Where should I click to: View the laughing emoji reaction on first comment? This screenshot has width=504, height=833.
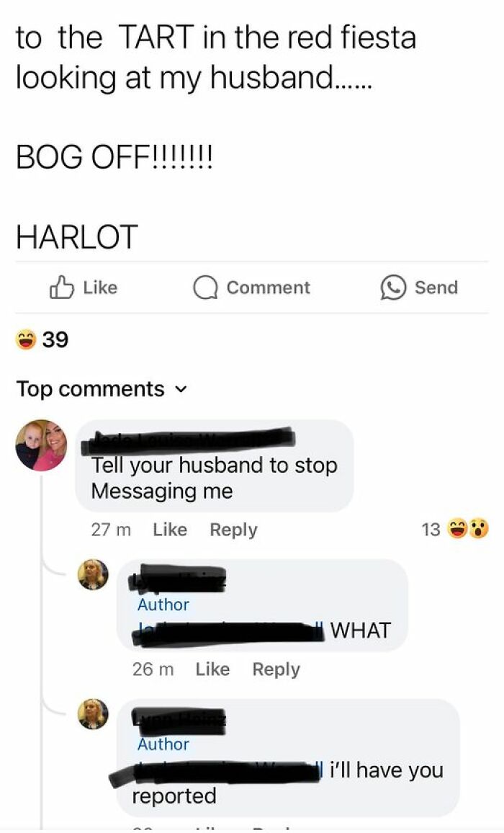point(459,529)
